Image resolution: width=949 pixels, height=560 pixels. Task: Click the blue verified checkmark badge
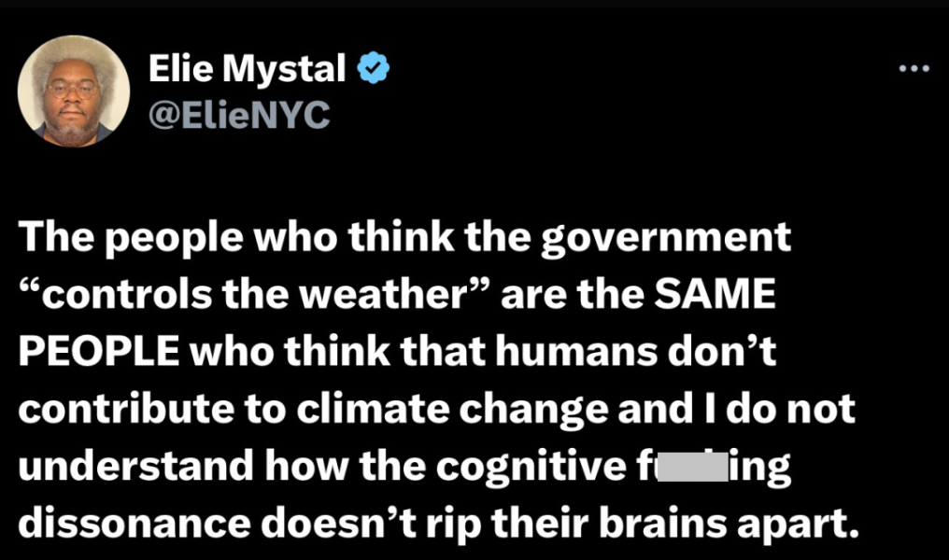pos(374,69)
